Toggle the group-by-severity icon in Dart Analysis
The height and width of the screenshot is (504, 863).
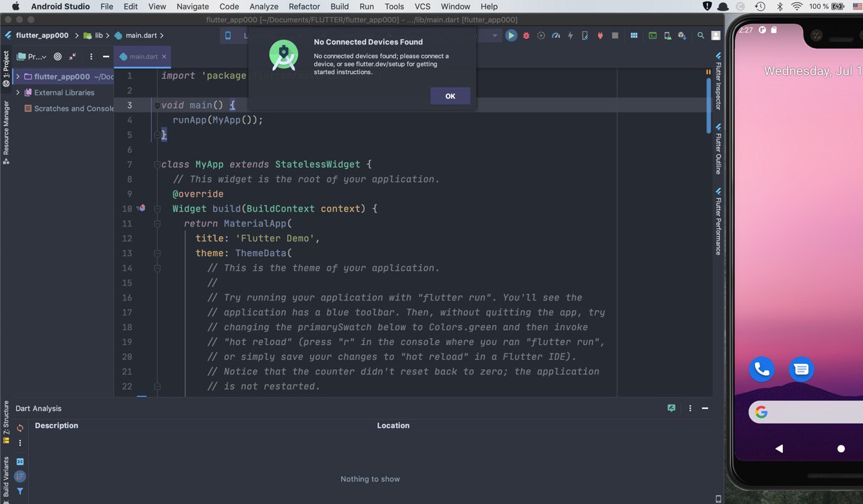click(x=20, y=476)
